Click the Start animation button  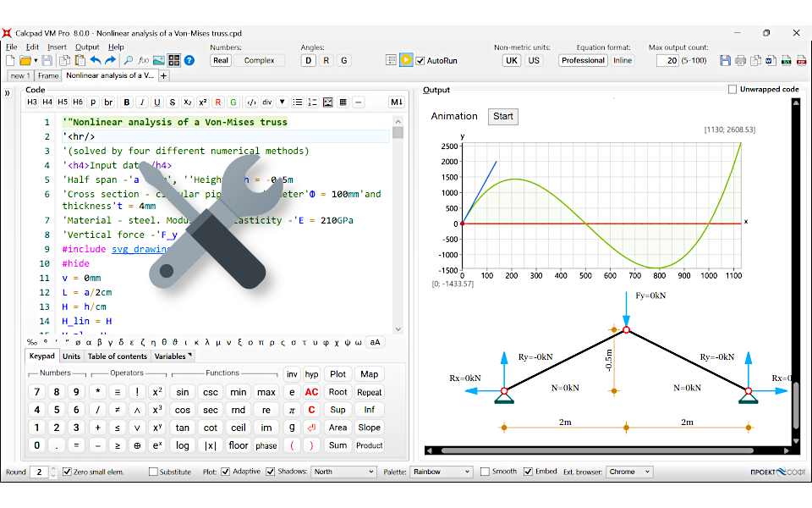point(502,116)
